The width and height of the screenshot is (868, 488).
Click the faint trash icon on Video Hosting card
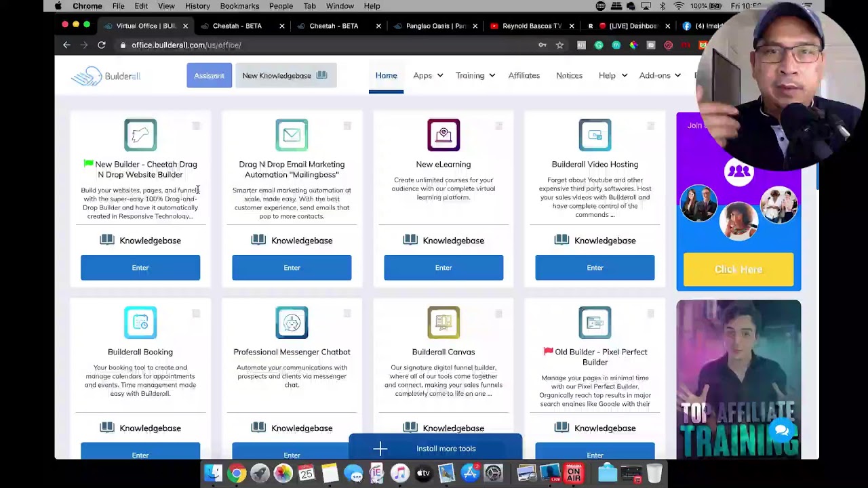tap(650, 126)
